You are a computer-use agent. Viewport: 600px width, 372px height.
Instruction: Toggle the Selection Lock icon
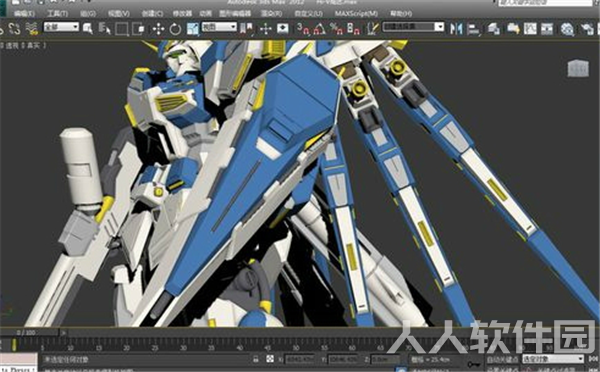256,359
